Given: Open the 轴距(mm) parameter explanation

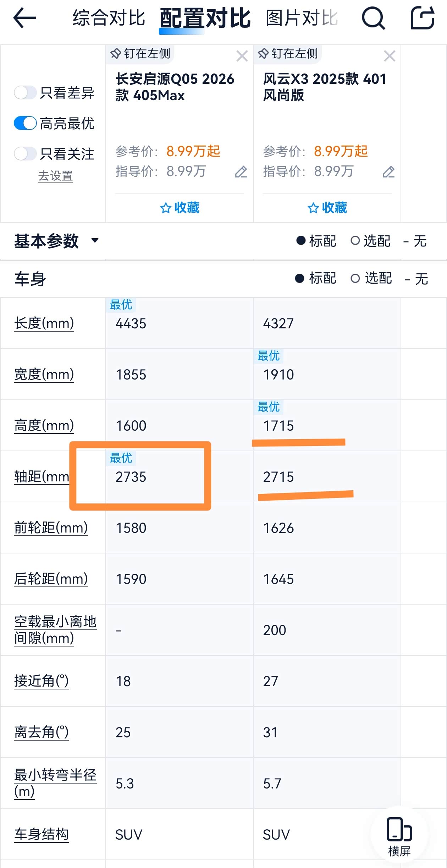Looking at the screenshot, I should pyautogui.click(x=41, y=476).
